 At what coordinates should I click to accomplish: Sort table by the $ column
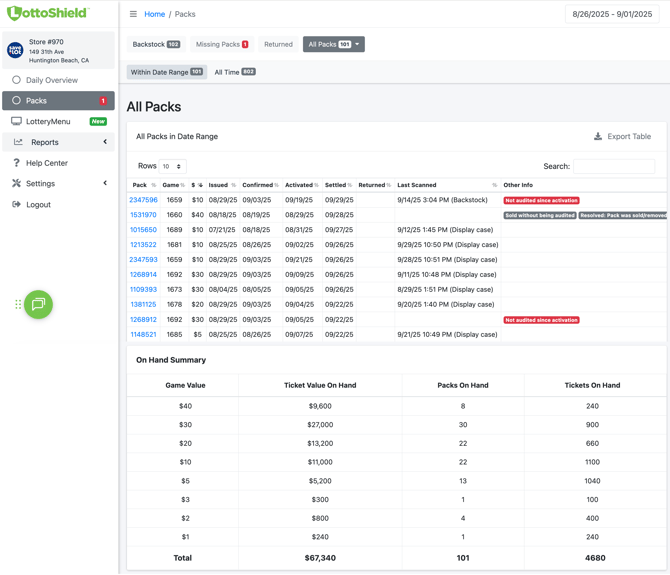click(x=196, y=185)
